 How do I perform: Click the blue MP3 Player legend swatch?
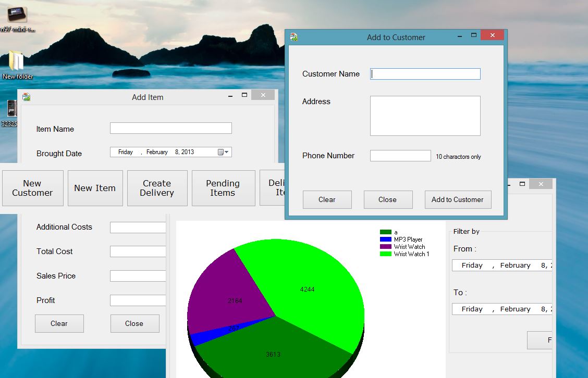tap(386, 240)
